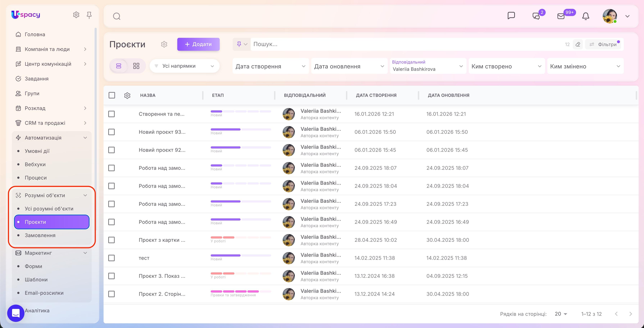Go to the next page arrow
Viewport: 644px width, 328px height.
631,314
